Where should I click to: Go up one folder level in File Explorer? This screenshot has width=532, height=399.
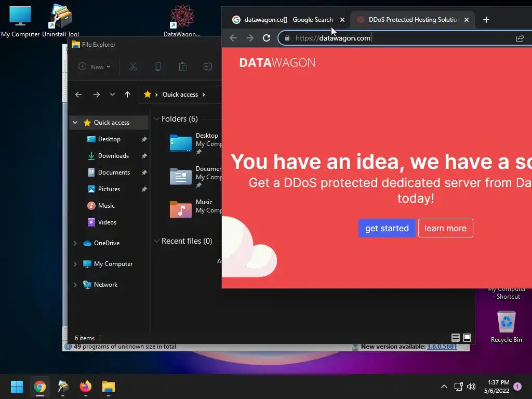[x=127, y=95]
